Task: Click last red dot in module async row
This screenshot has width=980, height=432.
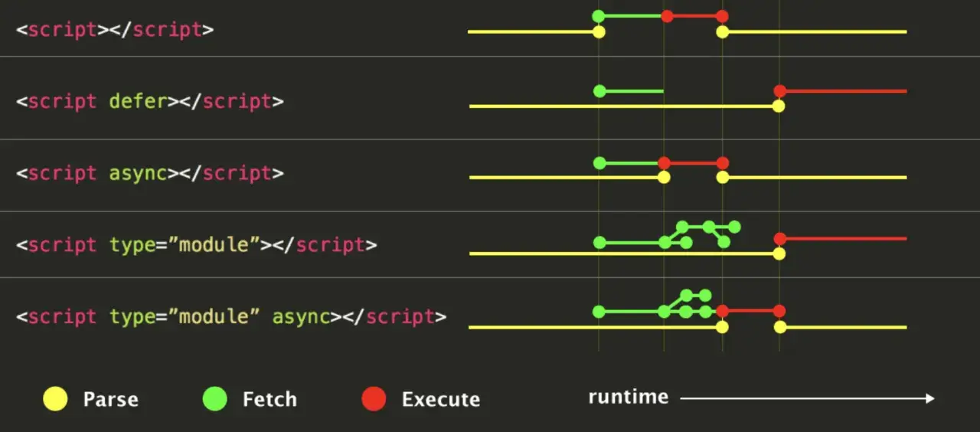Action: [779, 311]
